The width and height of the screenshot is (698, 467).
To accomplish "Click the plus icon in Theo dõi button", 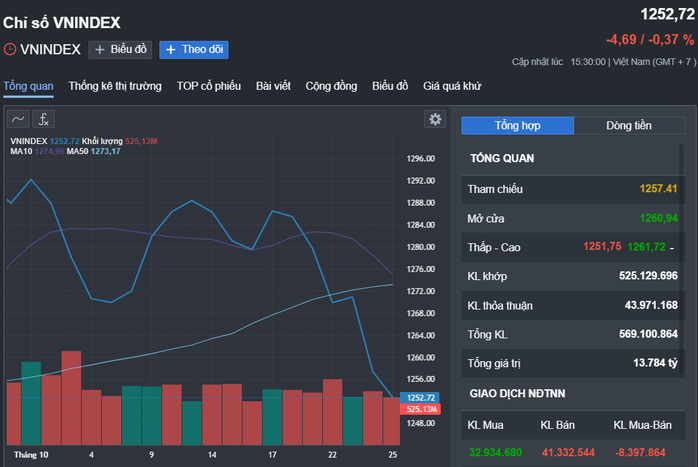I will pos(170,50).
